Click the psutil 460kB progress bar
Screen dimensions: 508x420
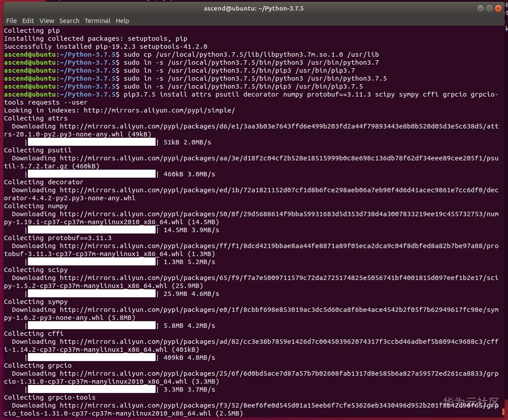[x=92, y=174]
